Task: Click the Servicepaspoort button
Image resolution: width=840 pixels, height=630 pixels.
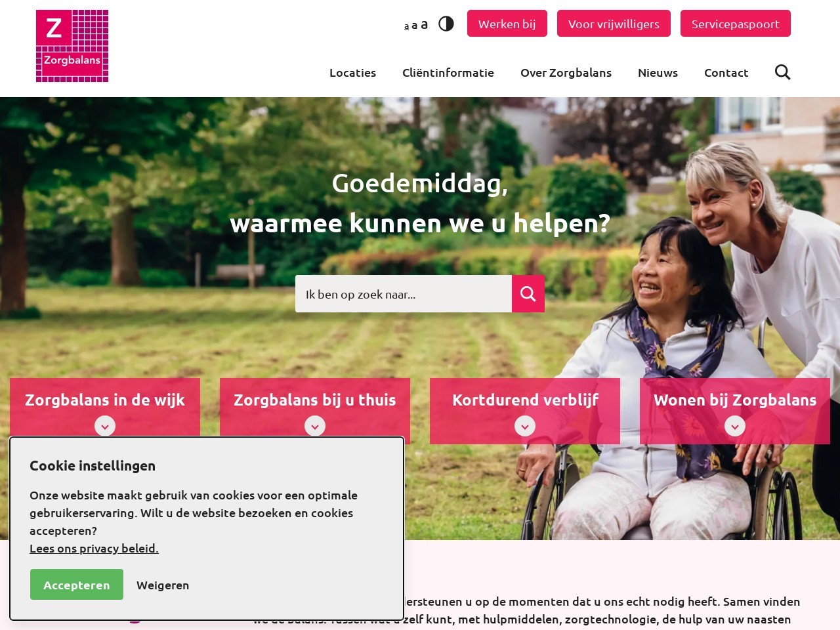Action: (736, 24)
